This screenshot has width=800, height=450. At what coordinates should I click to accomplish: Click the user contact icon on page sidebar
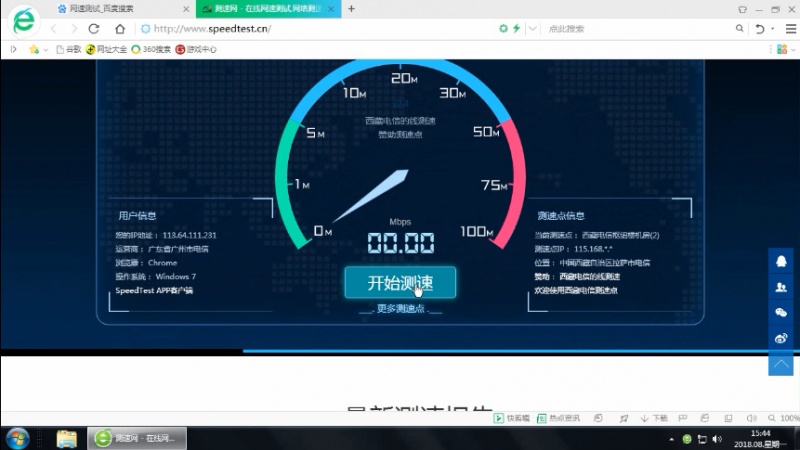click(x=781, y=287)
